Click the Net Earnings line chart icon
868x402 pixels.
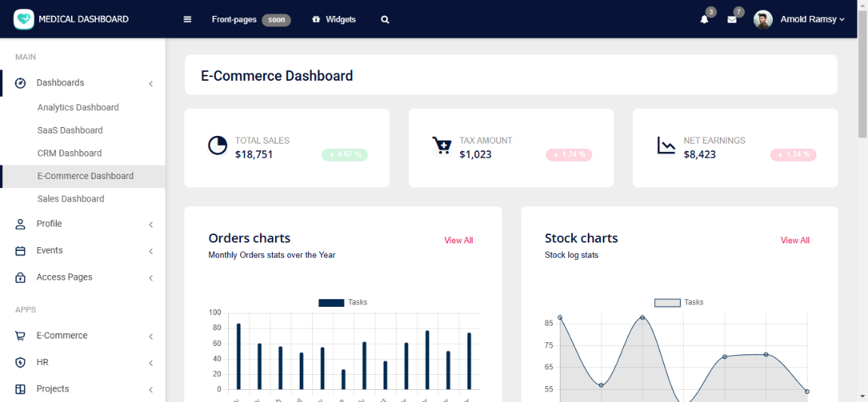(x=666, y=146)
